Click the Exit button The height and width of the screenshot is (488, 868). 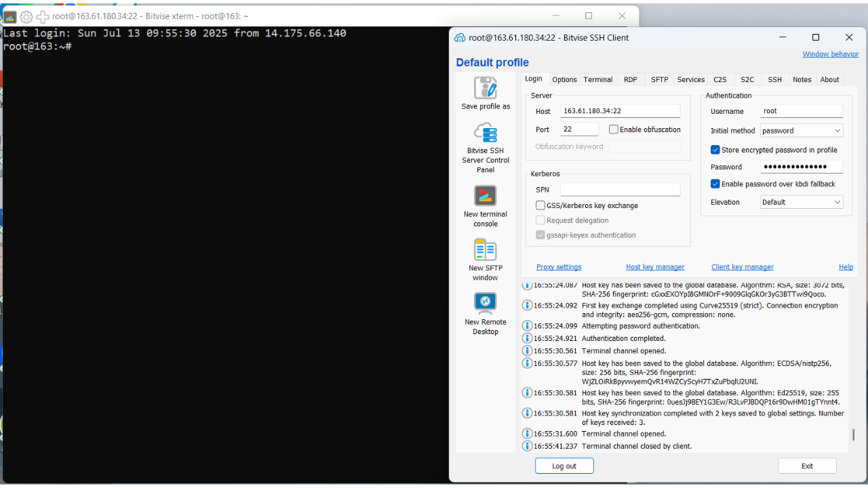(807, 466)
